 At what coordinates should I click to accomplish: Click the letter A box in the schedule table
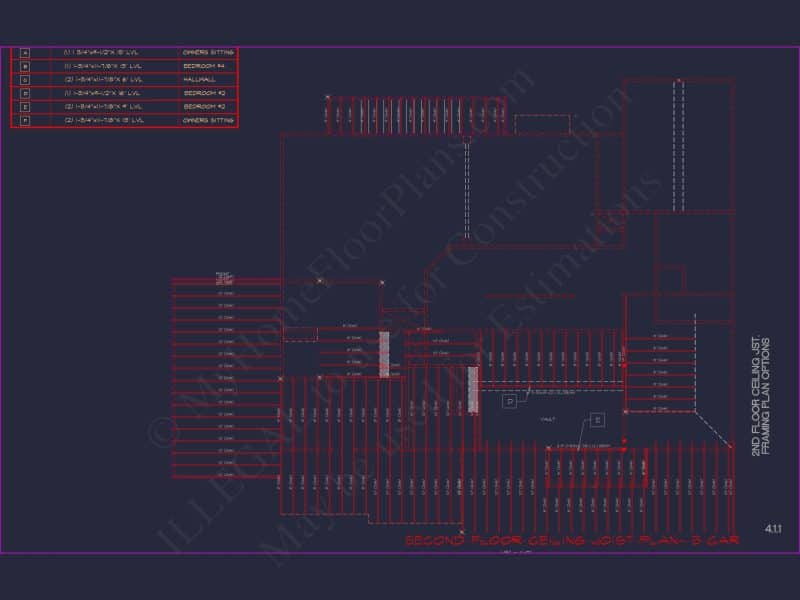pos(25,53)
